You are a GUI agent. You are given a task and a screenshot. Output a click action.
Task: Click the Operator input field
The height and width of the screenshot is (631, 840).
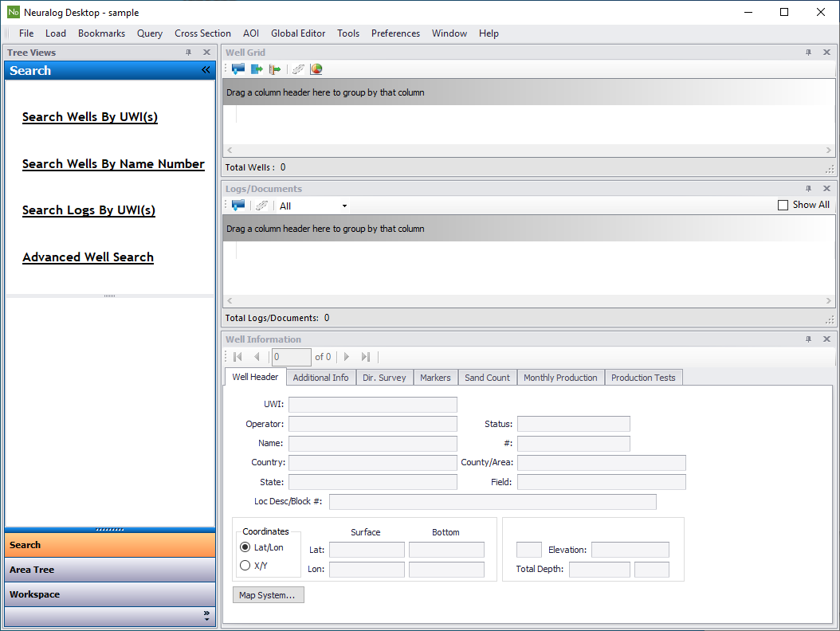click(373, 424)
